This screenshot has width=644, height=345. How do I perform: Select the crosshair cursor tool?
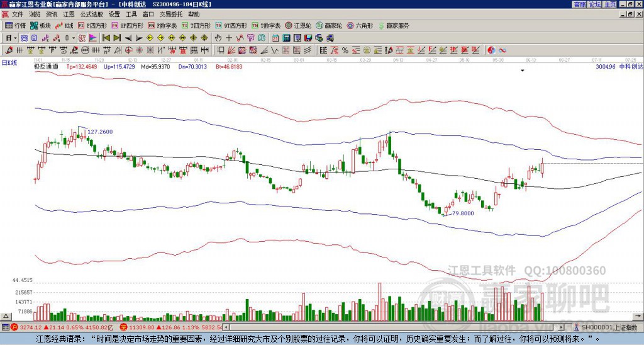229,38
